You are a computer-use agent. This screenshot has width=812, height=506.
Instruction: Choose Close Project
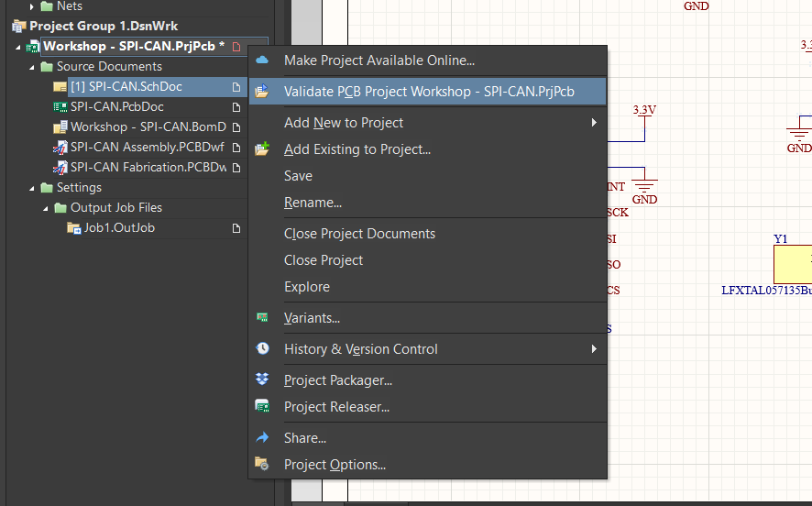tap(428, 260)
